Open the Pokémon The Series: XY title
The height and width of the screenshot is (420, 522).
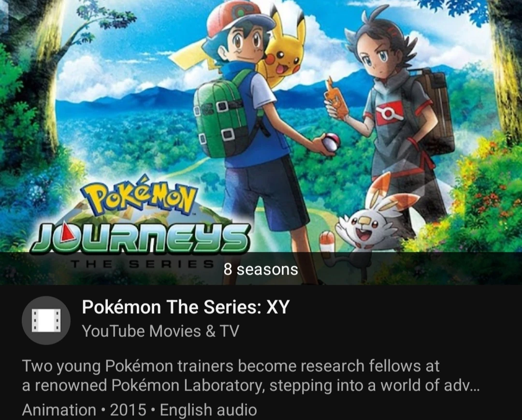pos(186,307)
